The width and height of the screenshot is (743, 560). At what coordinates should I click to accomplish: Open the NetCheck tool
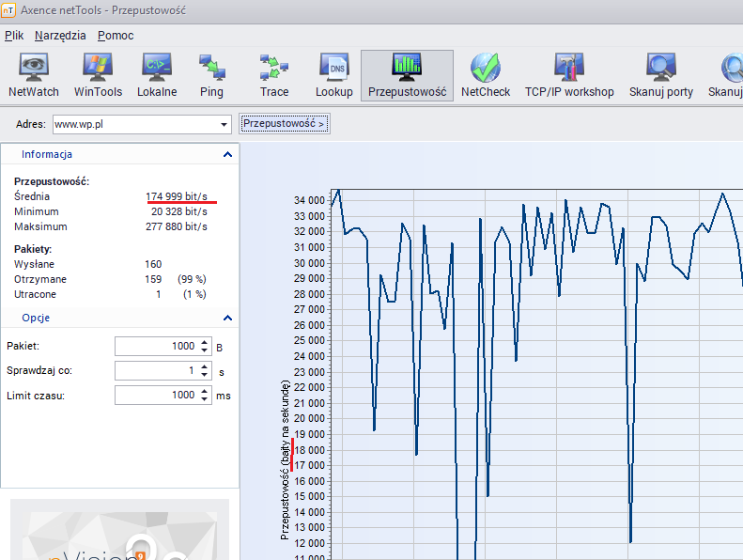pos(486,75)
